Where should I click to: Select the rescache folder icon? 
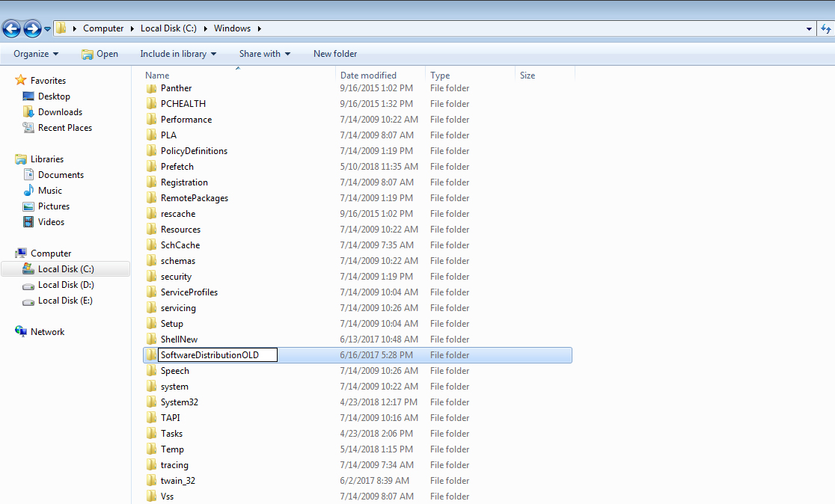[151, 214]
